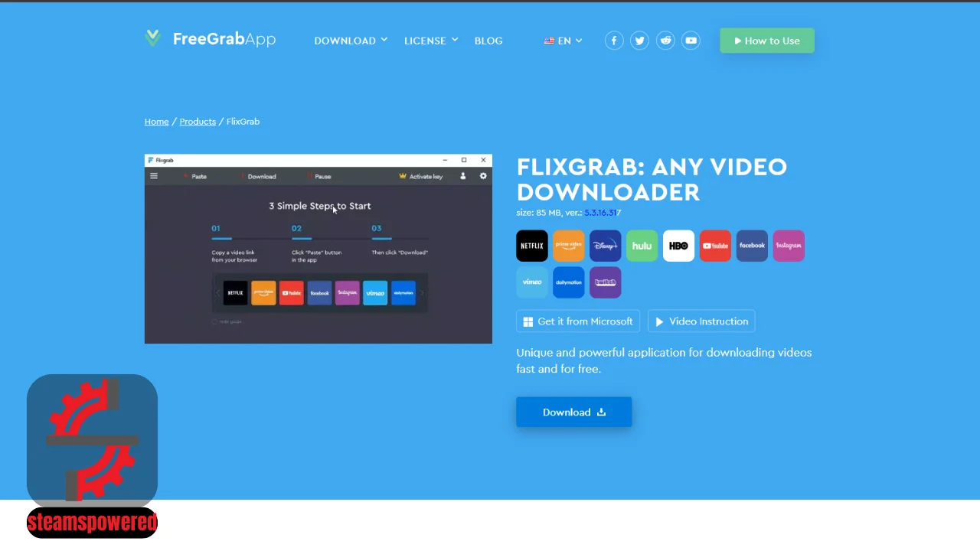The height and width of the screenshot is (551, 980).
Task: Open the EN language dropdown
Action: 563,41
